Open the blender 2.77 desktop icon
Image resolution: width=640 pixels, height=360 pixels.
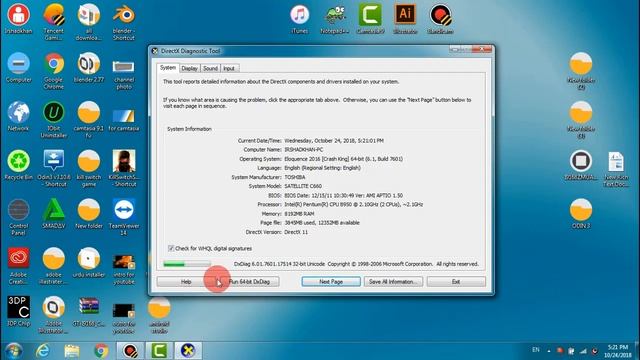[x=89, y=67]
